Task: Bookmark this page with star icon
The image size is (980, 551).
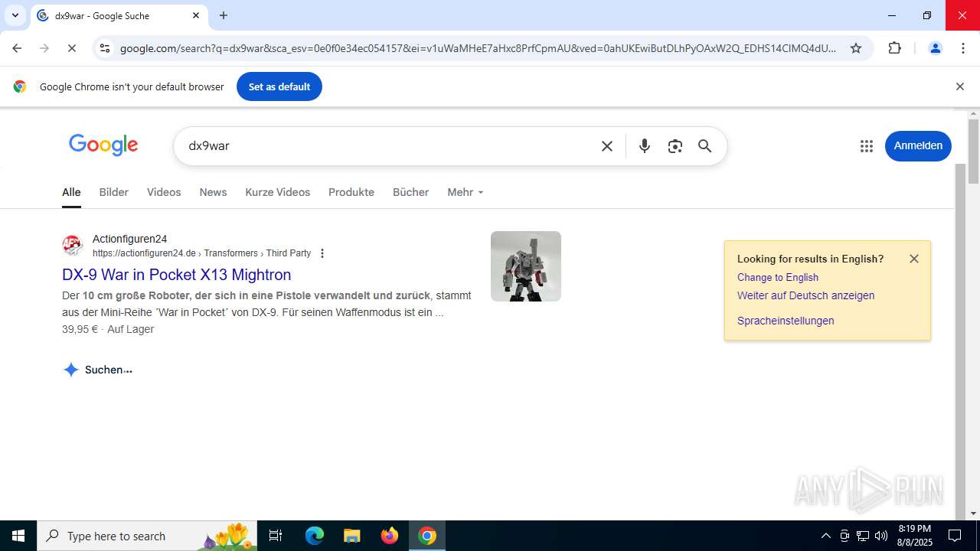Action: click(x=856, y=48)
